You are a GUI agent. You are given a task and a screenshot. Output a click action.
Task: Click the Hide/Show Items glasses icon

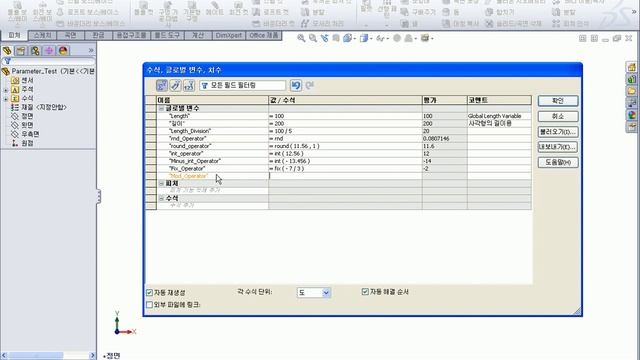380,38
